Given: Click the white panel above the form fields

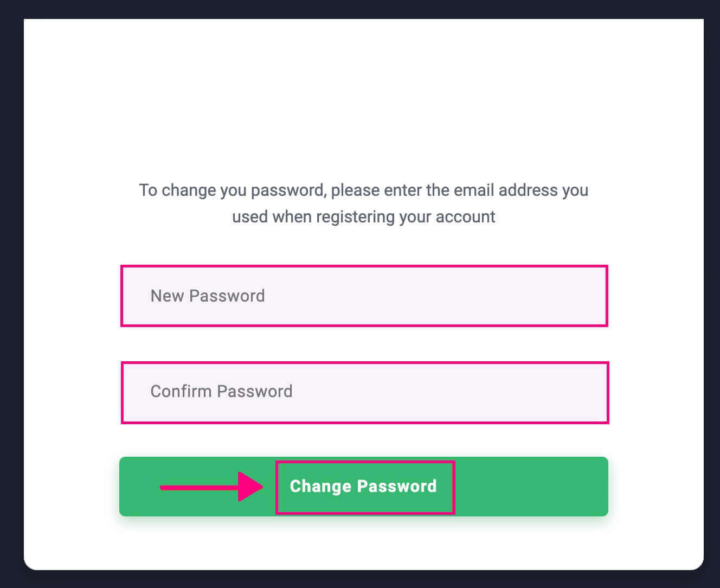Looking at the screenshot, I should point(363,98).
